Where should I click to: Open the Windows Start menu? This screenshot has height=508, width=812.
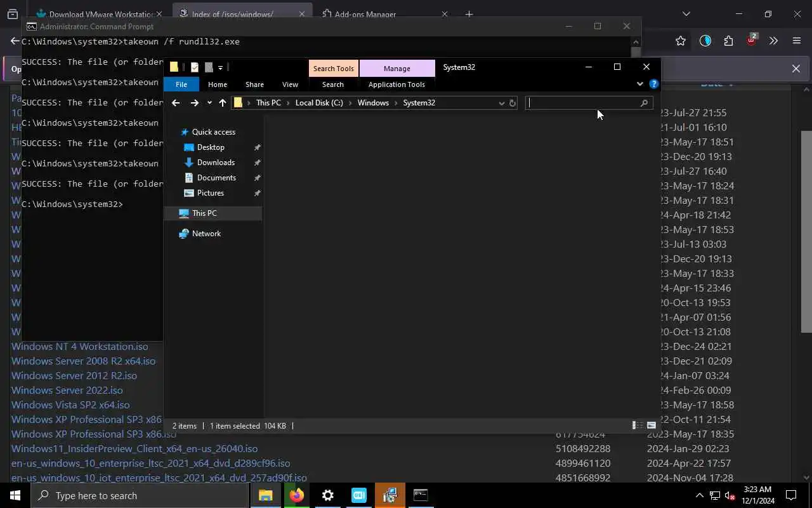tap(15, 495)
